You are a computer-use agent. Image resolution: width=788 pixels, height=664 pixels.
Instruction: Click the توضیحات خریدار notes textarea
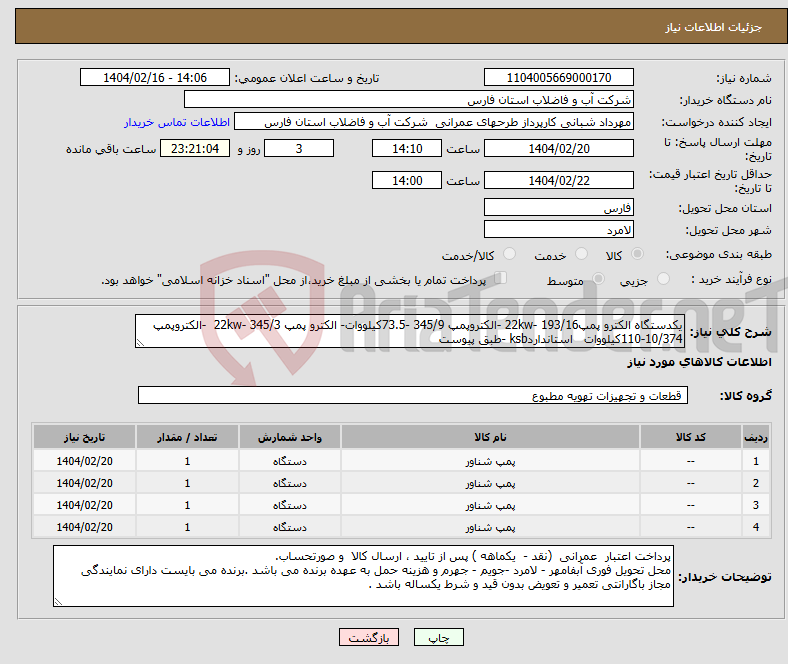363,576
